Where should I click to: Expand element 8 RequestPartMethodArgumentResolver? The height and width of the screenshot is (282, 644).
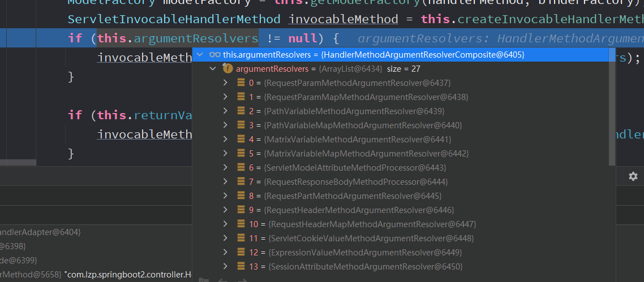[x=225, y=196]
